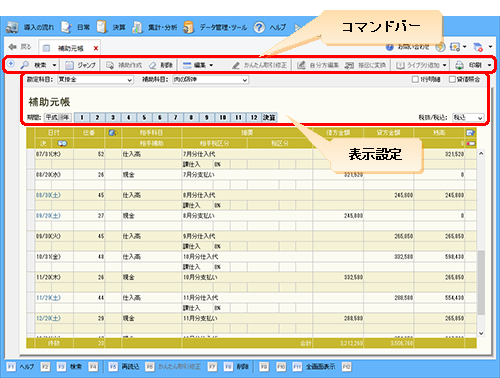Click the notification icon right of お問い合わせ

[x=440, y=47]
